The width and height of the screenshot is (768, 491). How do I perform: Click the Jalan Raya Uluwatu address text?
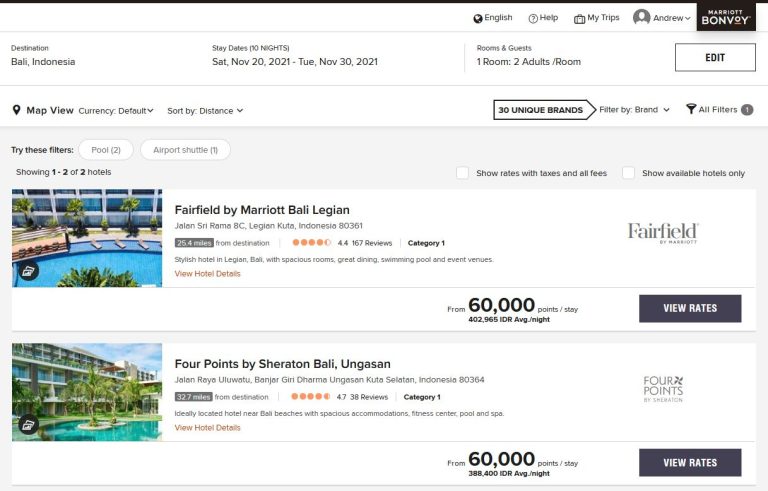point(329,379)
